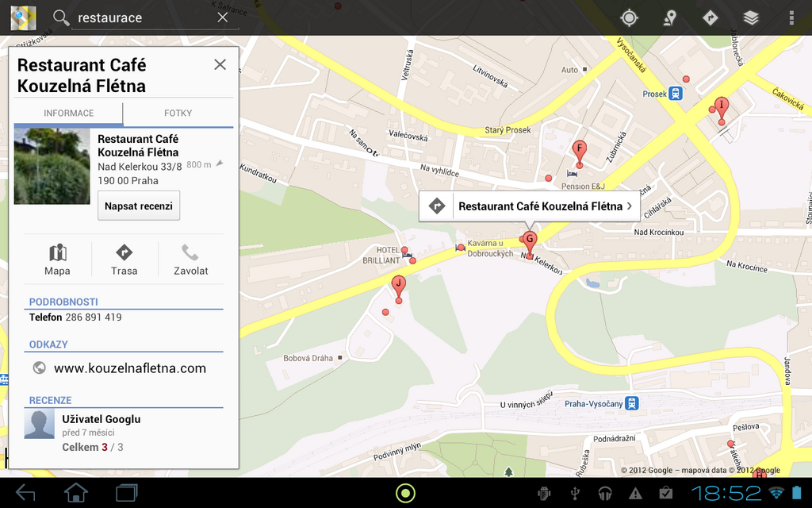Open the map layers menu
The image size is (812, 508).
coord(751,17)
